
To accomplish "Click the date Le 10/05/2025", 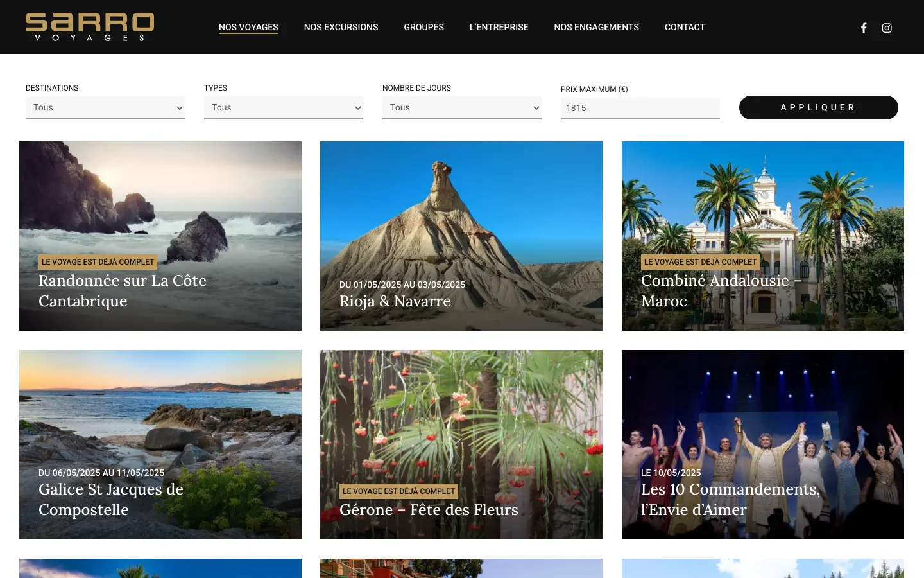I will [x=671, y=473].
